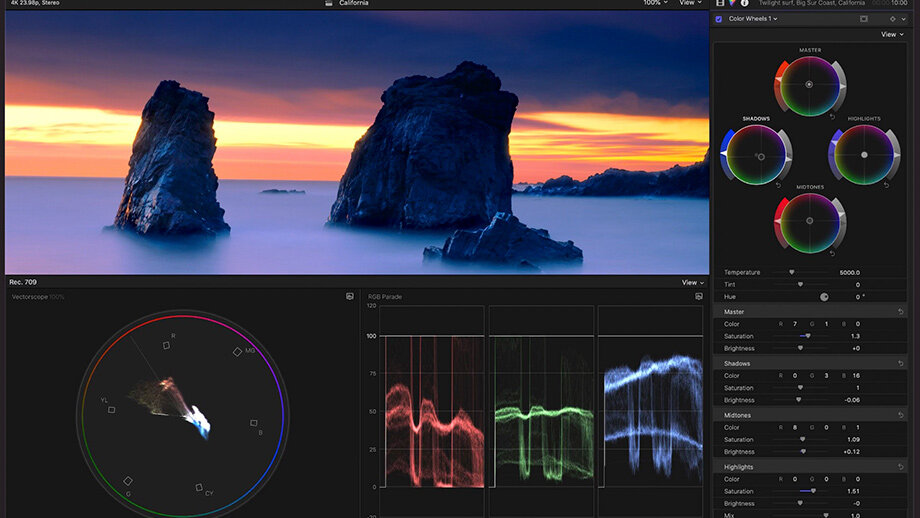Click the Master Saturation slider
The height and width of the screenshot is (518, 920).
801,336
